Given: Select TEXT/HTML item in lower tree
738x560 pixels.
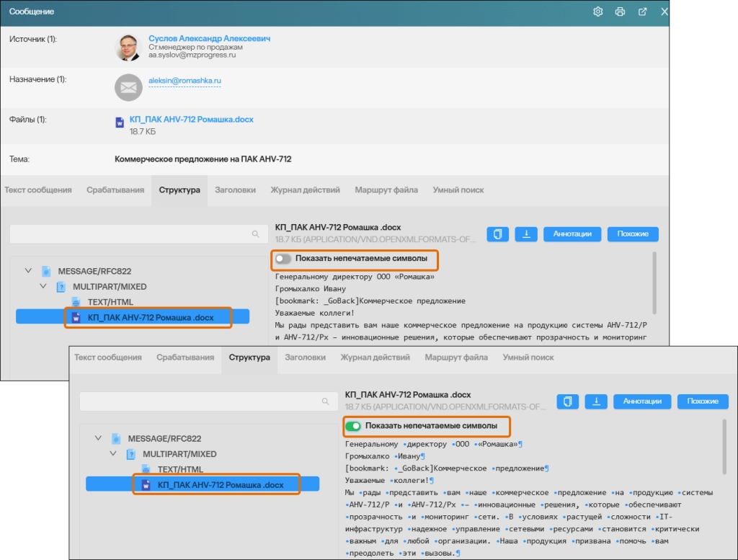Looking at the screenshot, I should pyautogui.click(x=181, y=469).
